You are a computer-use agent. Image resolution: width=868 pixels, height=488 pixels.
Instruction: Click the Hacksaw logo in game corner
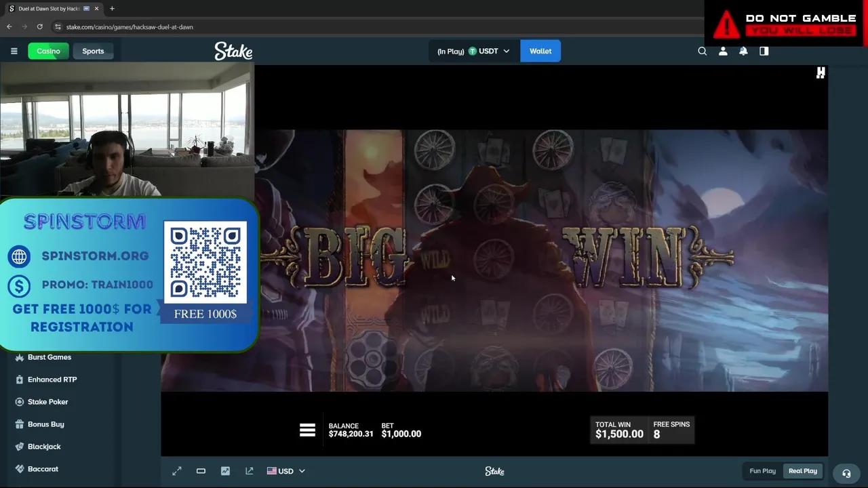coord(821,73)
